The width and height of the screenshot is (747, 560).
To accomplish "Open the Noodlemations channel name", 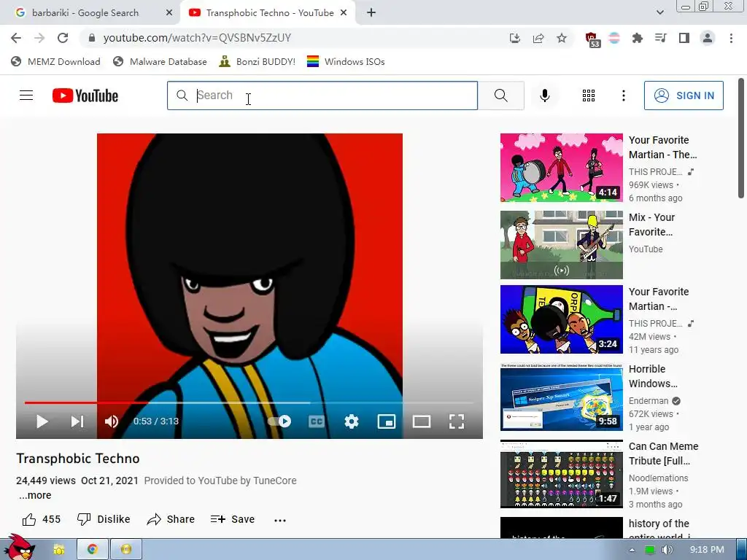I will click(x=659, y=478).
